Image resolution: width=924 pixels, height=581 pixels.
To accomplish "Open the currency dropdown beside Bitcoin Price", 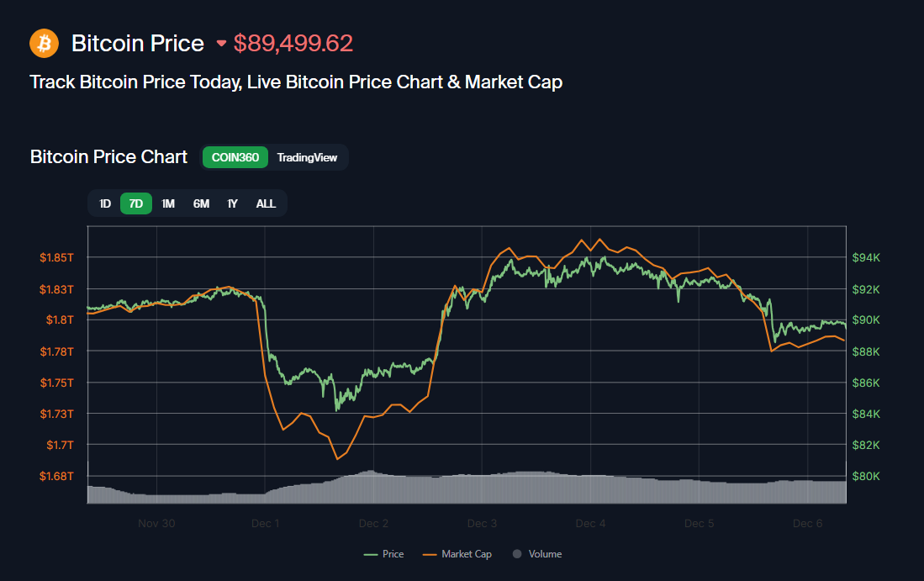I will point(221,44).
